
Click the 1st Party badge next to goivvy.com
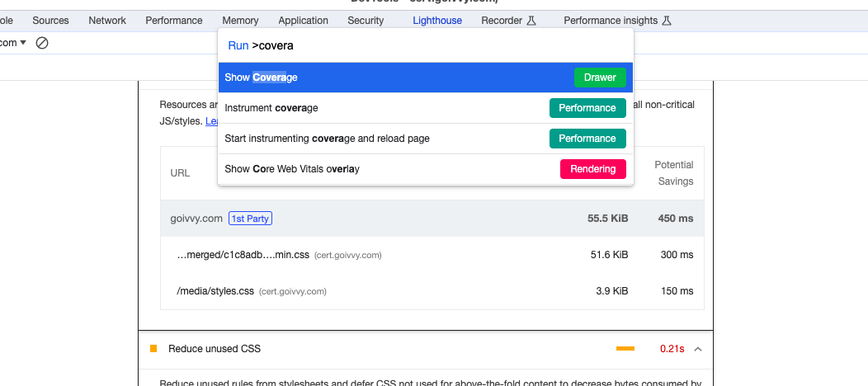click(x=250, y=219)
